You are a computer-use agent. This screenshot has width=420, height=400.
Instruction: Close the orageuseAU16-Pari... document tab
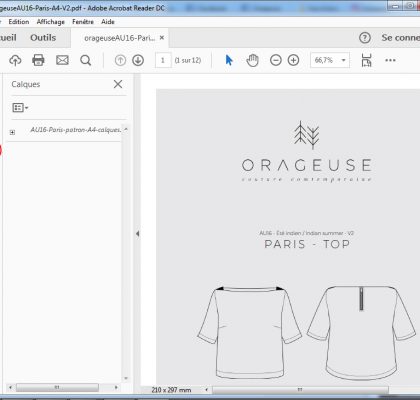[162, 38]
